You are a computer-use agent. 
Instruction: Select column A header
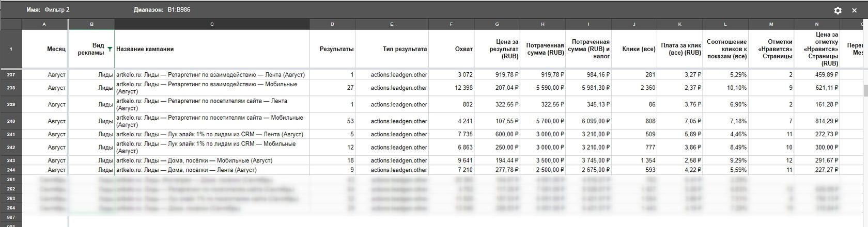(44, 24)
